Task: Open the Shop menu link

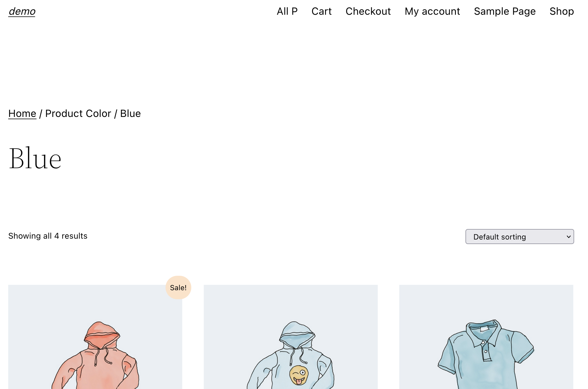Action: [x=562, y=11]
